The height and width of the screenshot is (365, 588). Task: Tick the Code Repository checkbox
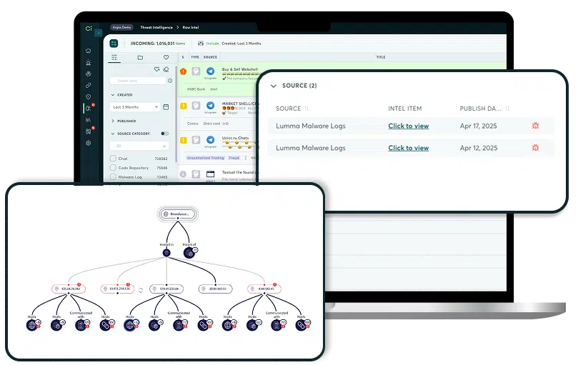point(114,168)
